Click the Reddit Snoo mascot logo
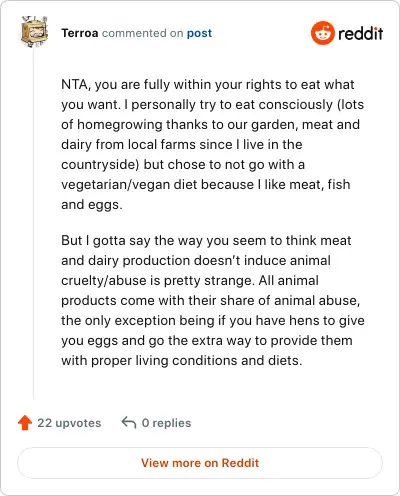 pos(322,33)
